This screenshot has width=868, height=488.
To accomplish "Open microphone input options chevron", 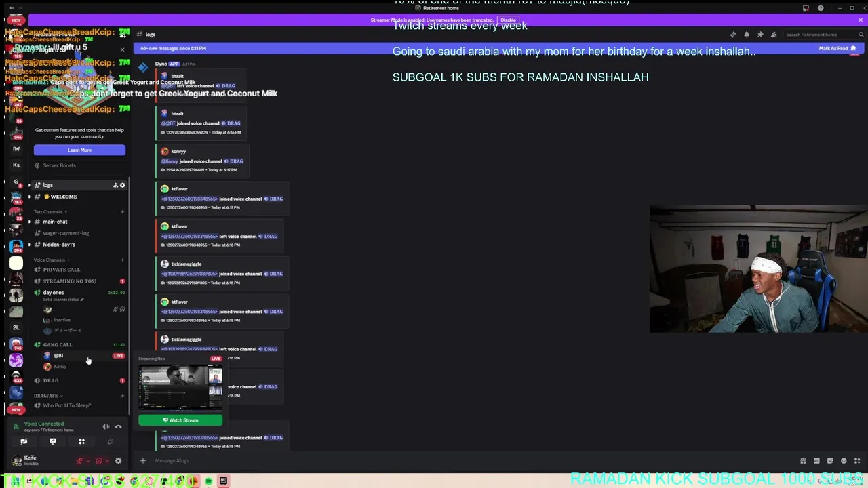I will (87, 461).
